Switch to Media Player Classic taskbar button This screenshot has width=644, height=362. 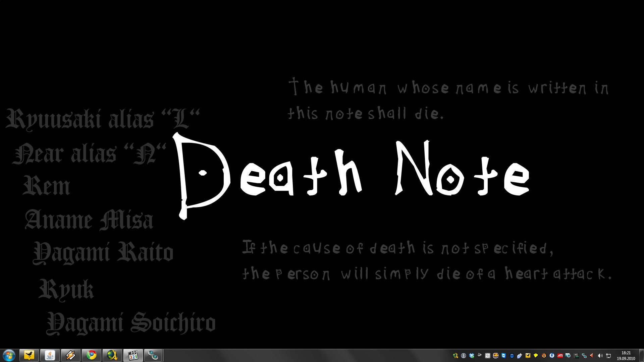click(133, 355)
